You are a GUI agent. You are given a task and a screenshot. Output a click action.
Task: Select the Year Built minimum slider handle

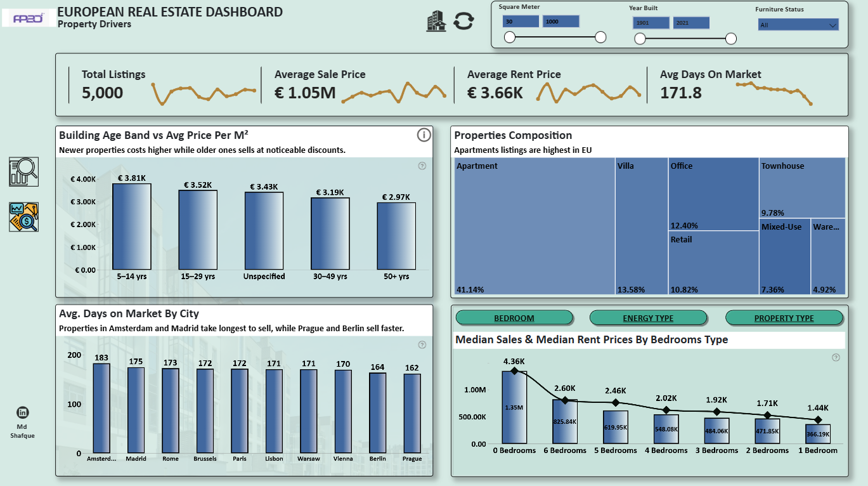coord(640,39)
